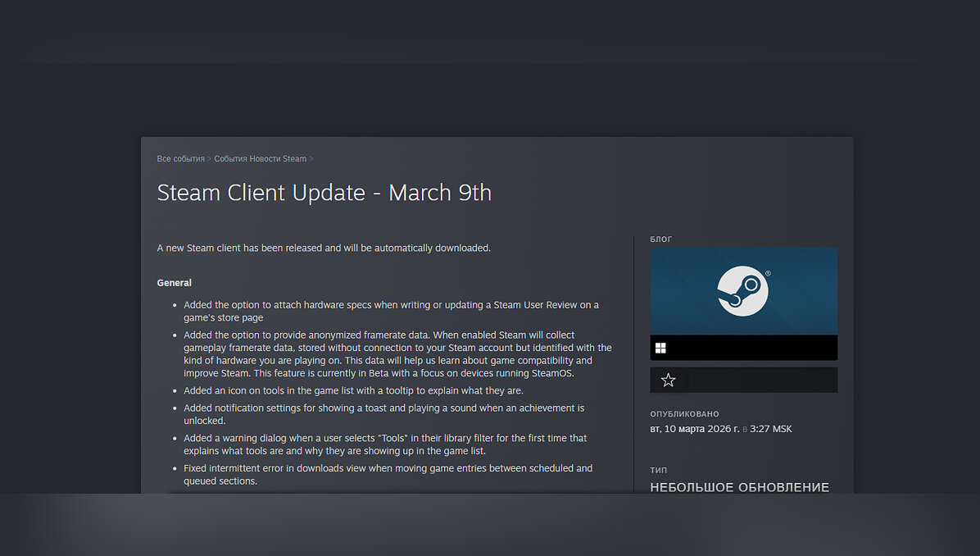Click the 'Steam Client Update - March 9th' title
The image size is (980, 556).
(x=324, y=193)
